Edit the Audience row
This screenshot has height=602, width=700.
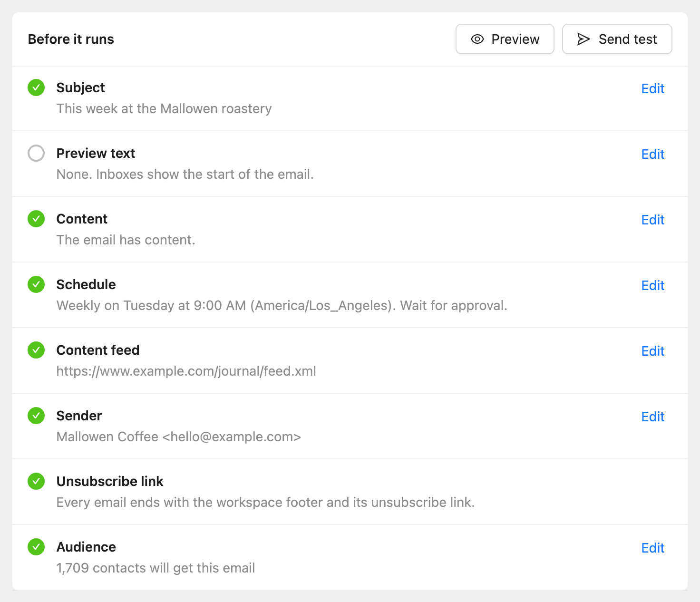tap(652, 548)
